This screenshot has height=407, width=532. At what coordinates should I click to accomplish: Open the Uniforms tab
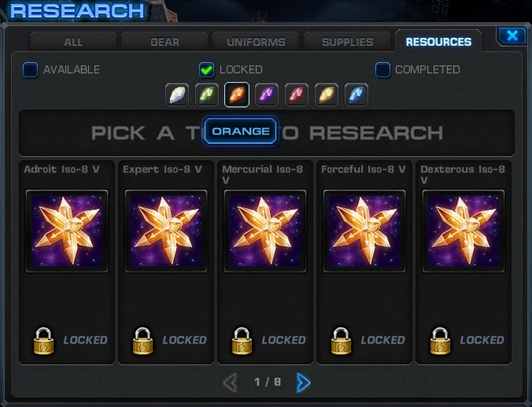[x=256, y=42]
